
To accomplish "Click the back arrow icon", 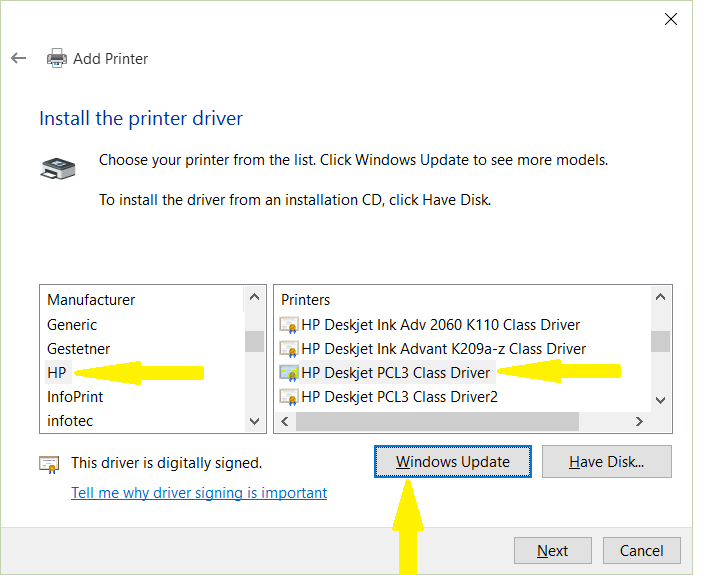I will (18, 59).
